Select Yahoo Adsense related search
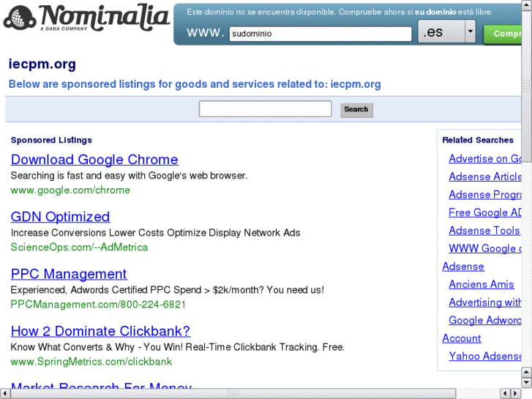532x399 pixels. (485, 357)
